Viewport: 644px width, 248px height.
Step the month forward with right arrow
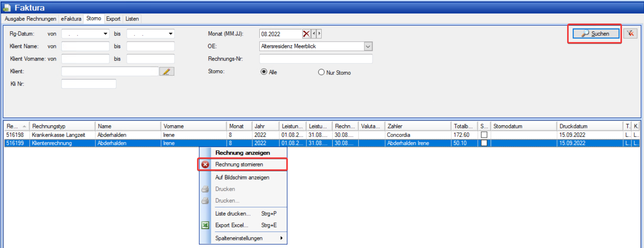click(319, 34)
